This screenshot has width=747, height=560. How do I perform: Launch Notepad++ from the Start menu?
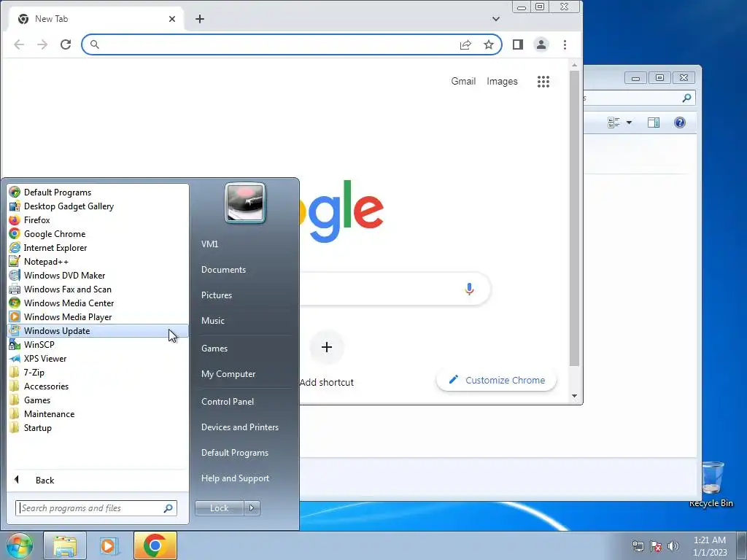[98, 262]
